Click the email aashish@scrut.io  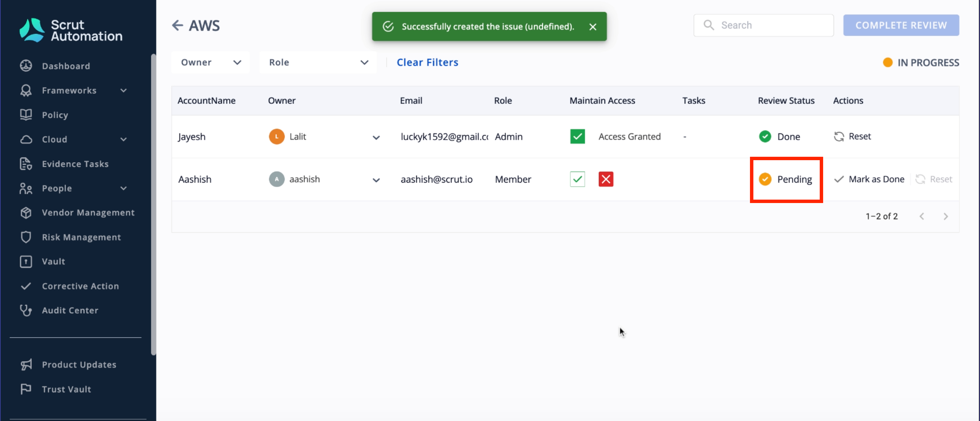pyautogui.click(x=436, y=179)
